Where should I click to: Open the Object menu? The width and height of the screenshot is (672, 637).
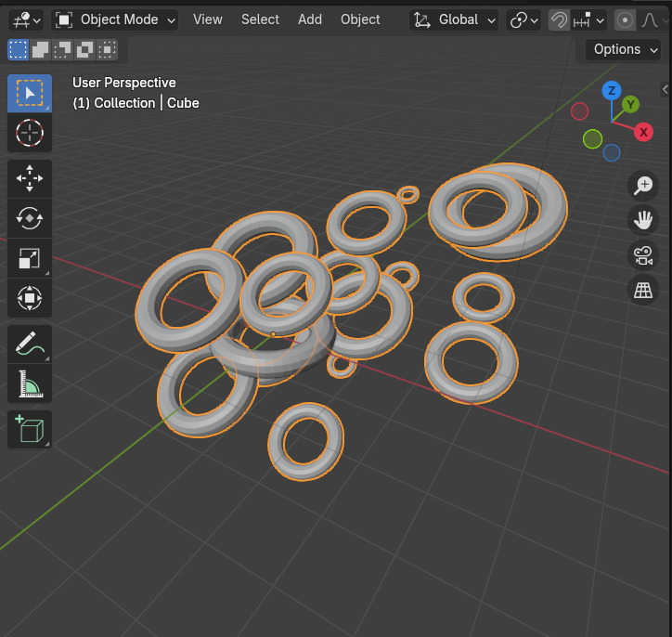[360, 19]
